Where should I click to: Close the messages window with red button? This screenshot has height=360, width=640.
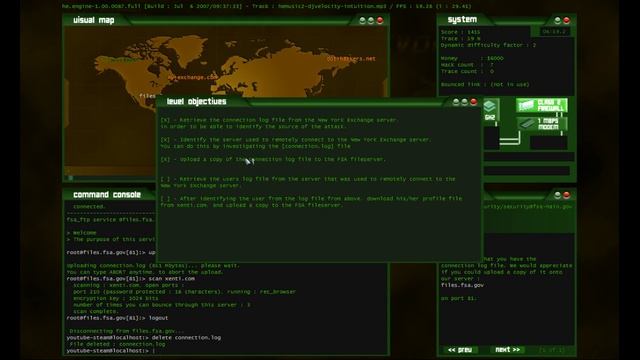click(567, 195)
